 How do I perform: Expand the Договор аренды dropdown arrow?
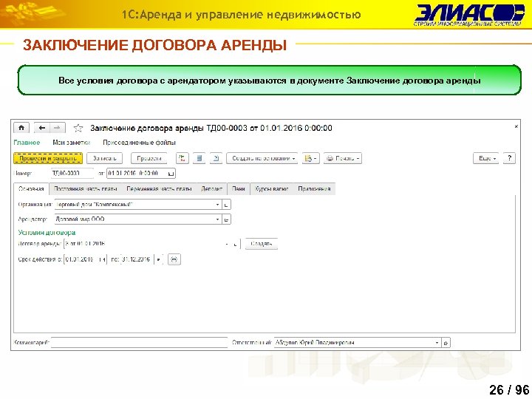coord(227,244)
